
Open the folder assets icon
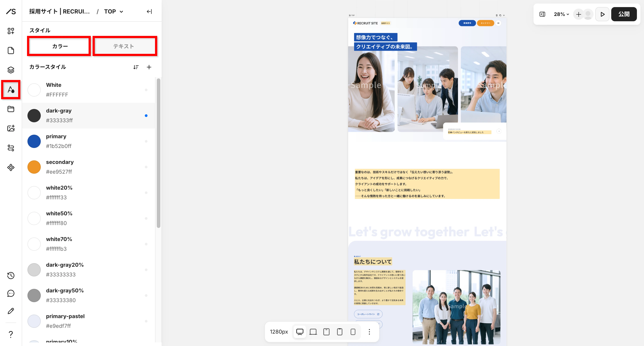[x=11, y=109]
